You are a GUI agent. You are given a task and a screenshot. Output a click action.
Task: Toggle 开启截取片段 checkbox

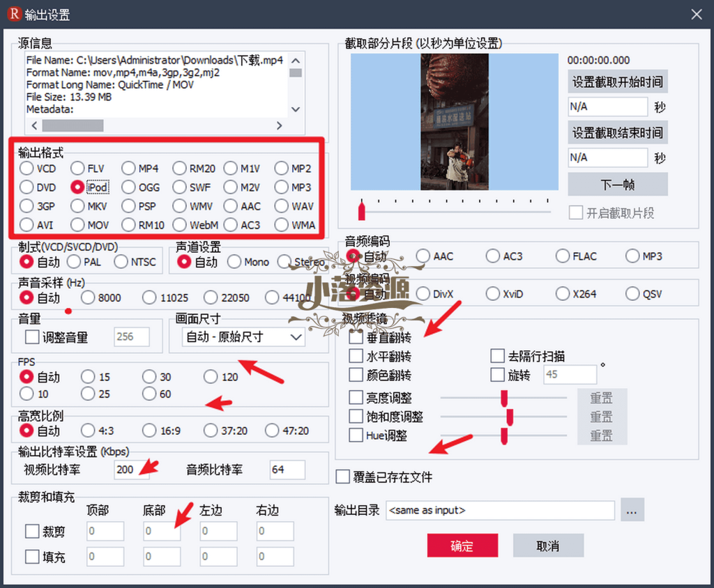(576, 212)
